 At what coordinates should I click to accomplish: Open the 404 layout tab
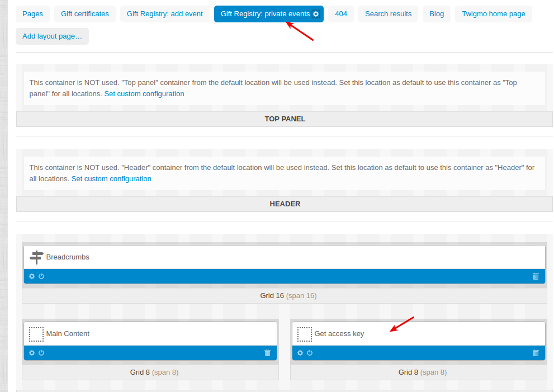point(341,14)
